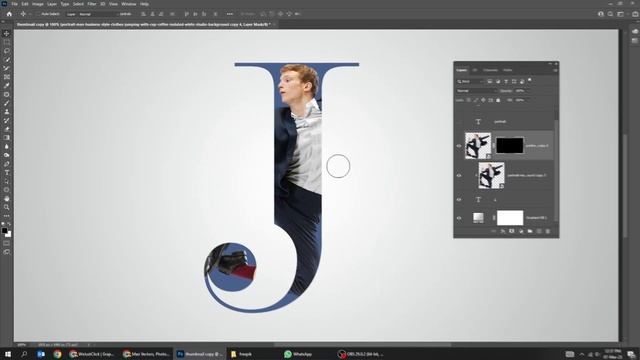
Task: Hide the J text layer
Action: 459,200
